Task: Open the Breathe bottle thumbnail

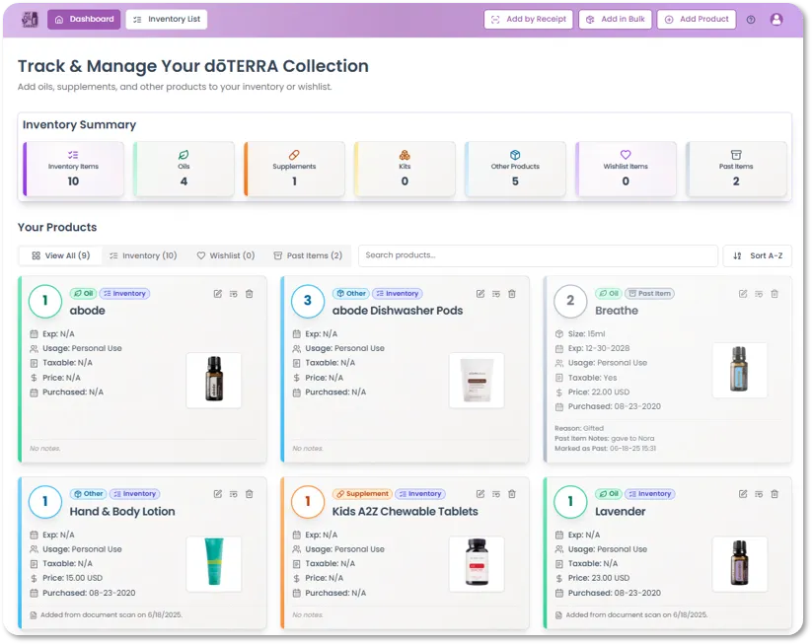Action: pyautogui.click(x=740, y=370)
